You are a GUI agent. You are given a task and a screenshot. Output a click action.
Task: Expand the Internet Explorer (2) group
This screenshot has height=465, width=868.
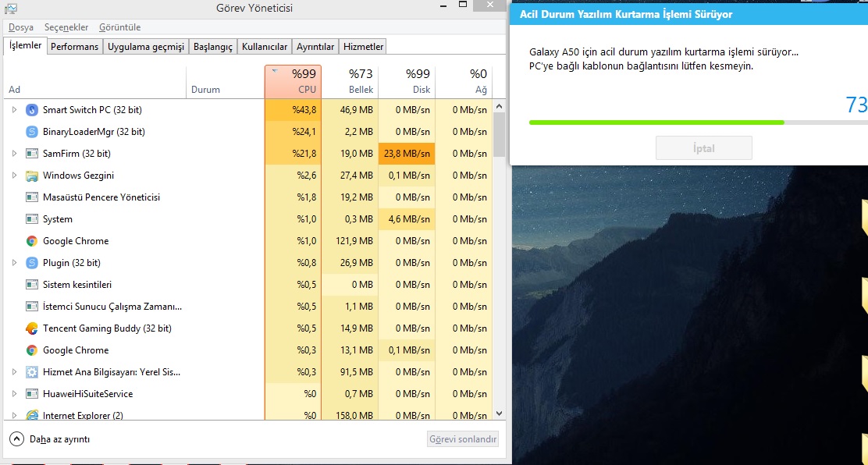(x=14, y=414)
